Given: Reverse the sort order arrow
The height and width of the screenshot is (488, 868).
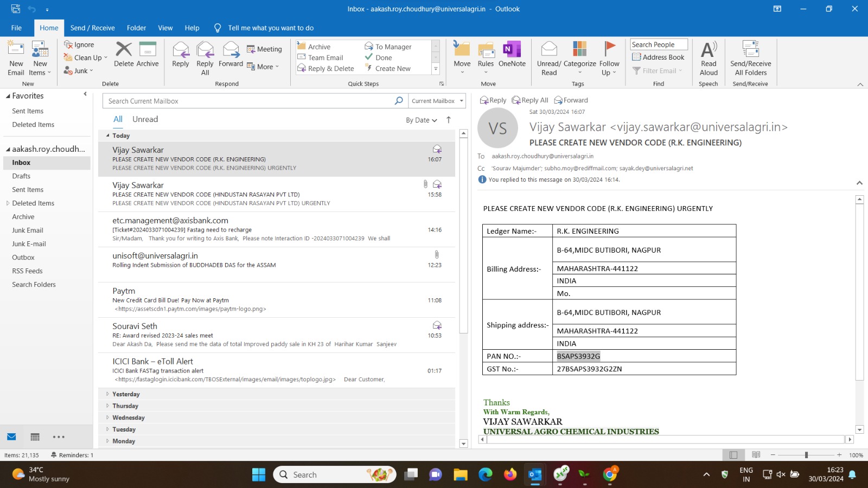Looking at the screenshot, I should click(449, 120).
